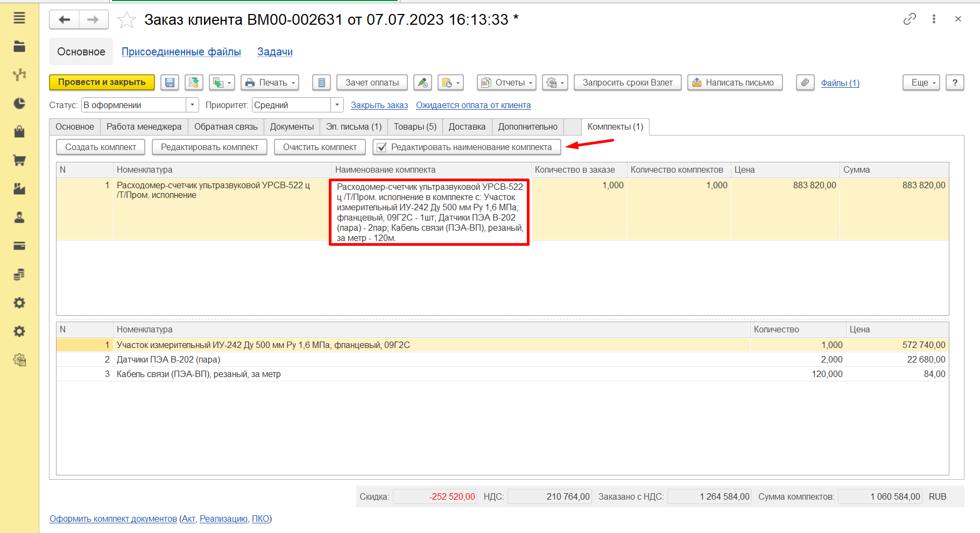The width and height of the screenshot is (980, 533).
Task: Switch to the Товары (5) tab
Action: click(x=415, y=126)
